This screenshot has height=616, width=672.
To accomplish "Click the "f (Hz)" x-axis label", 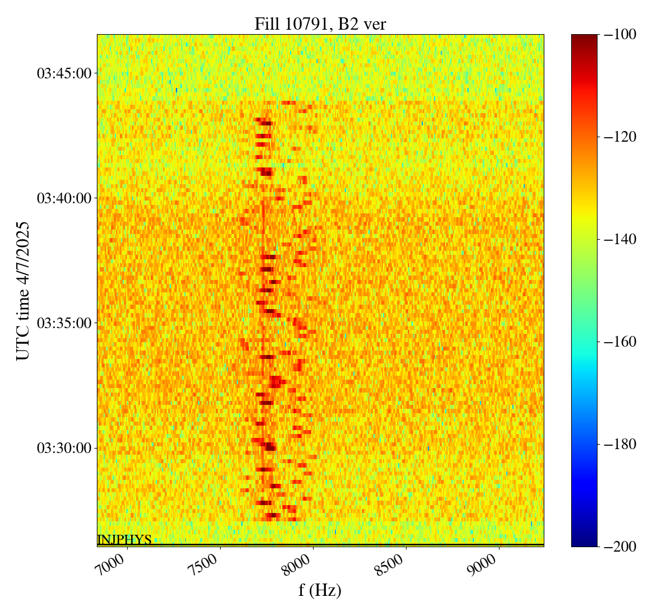I will pos(320,590).
